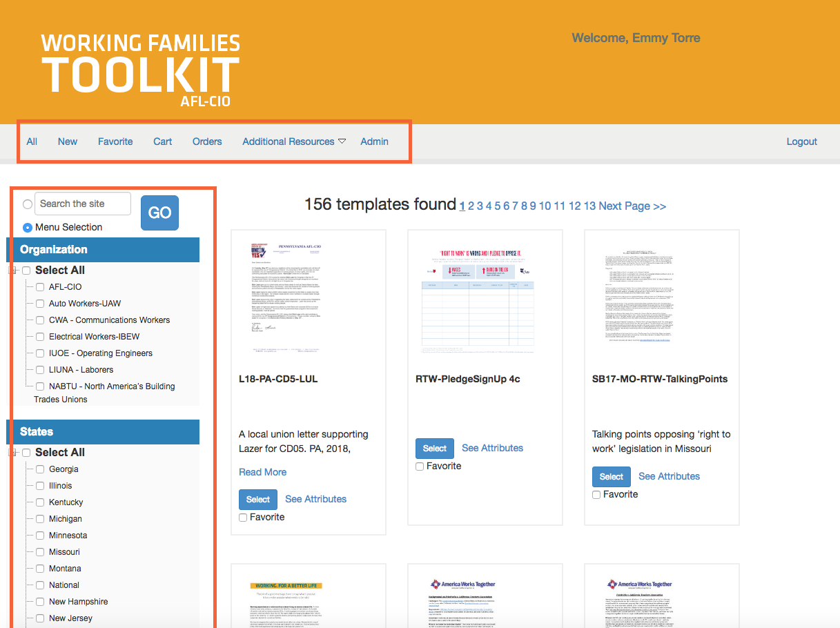
Task: Click Select button for SB17-MO-RTW-TalkingPoints
Action: [612, 477]
